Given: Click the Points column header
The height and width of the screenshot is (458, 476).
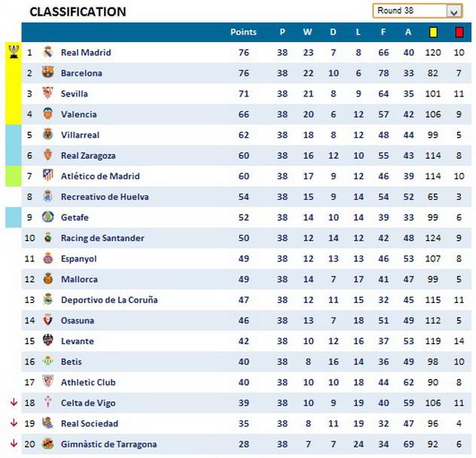Looking at the screenshot, I should pos(243,32).
